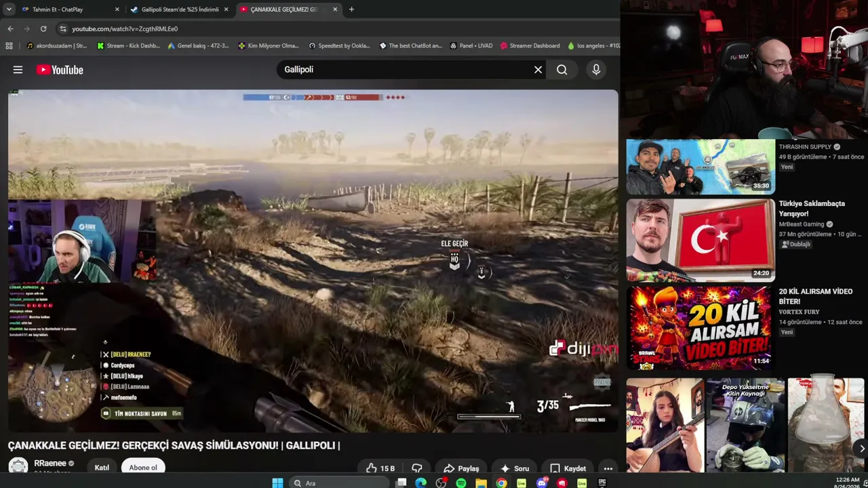
Task: Open the Depo Yükseltme Kitin Kaynağı short
Action: pyautogui.click(x=745, y=425)
